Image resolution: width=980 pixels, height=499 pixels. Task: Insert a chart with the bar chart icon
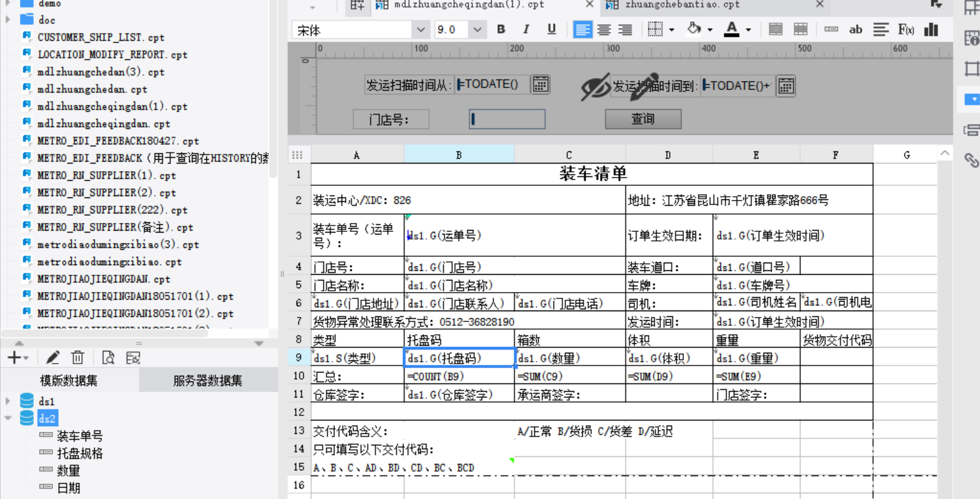coord(931,29)
